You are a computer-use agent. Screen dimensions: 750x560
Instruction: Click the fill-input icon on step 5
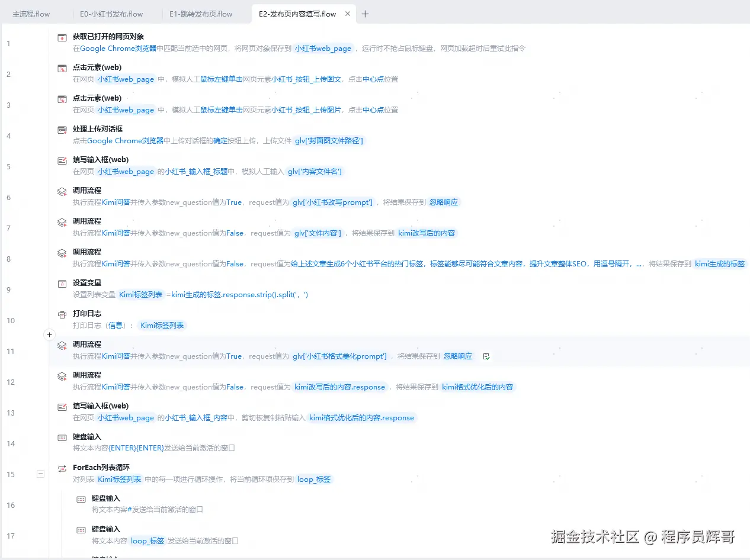pos(62,160)
